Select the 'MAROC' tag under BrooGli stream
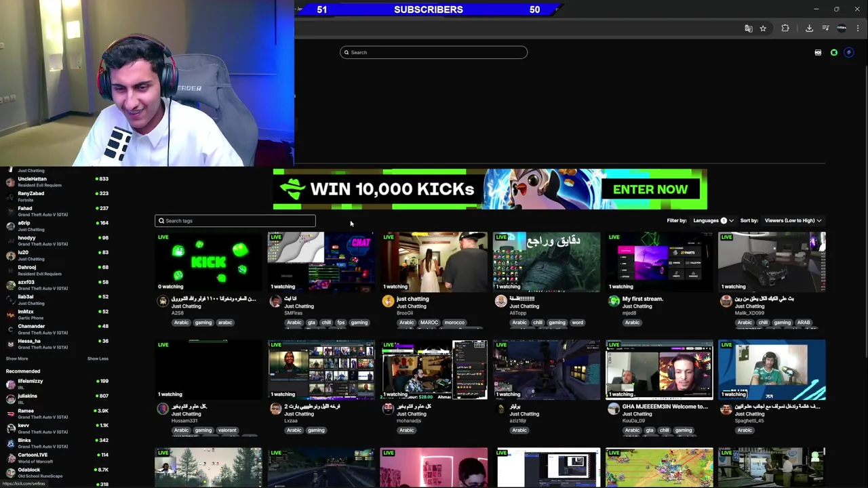This screenshot has height=488, width=868. [429, 323]
